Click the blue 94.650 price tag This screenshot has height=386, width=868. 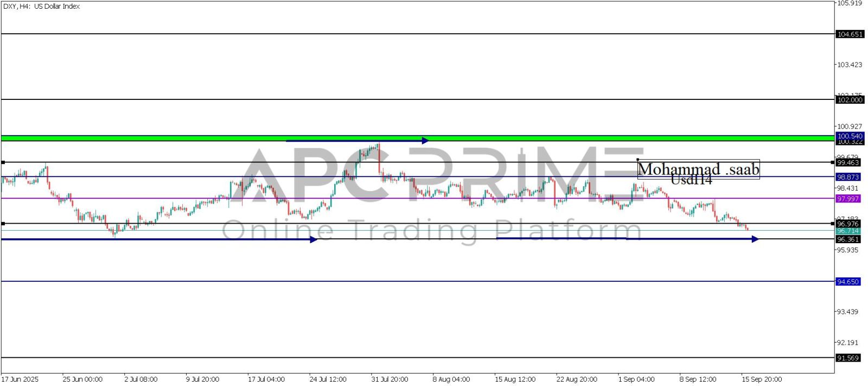point(847,282)
